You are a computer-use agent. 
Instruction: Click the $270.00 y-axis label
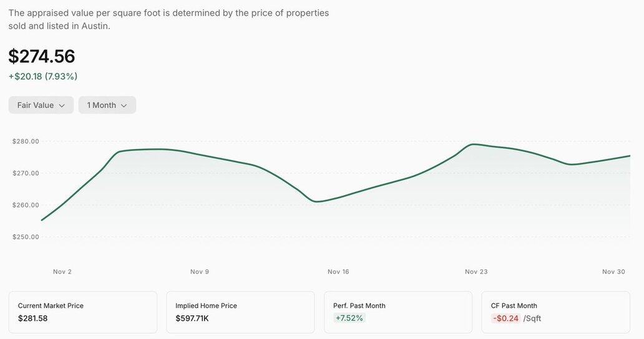[x=26, y=173]
